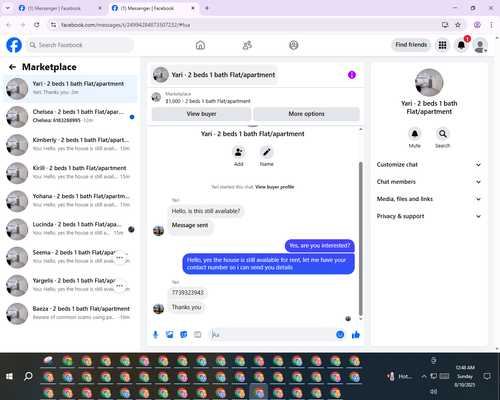
Task: Open the Groups icon in top navigation
Action: pyautogui.click(x=294, y=45)
